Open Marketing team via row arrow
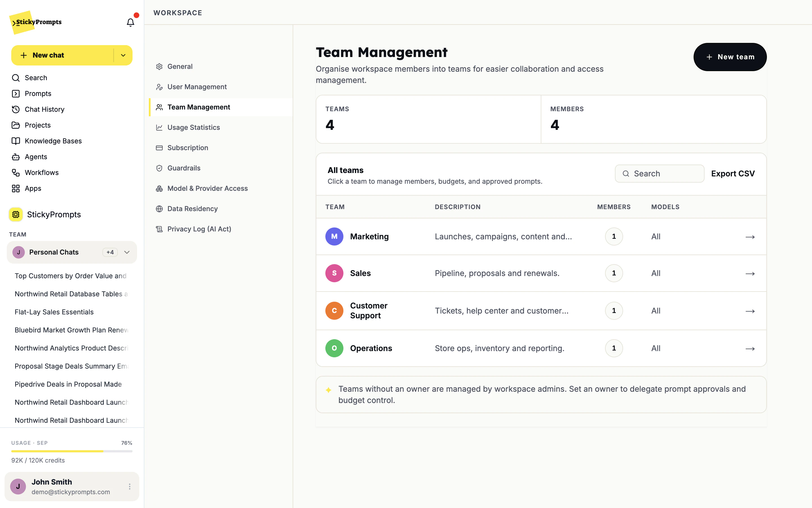This screenshot has height=508, width=812. click(x=750, y=237)
